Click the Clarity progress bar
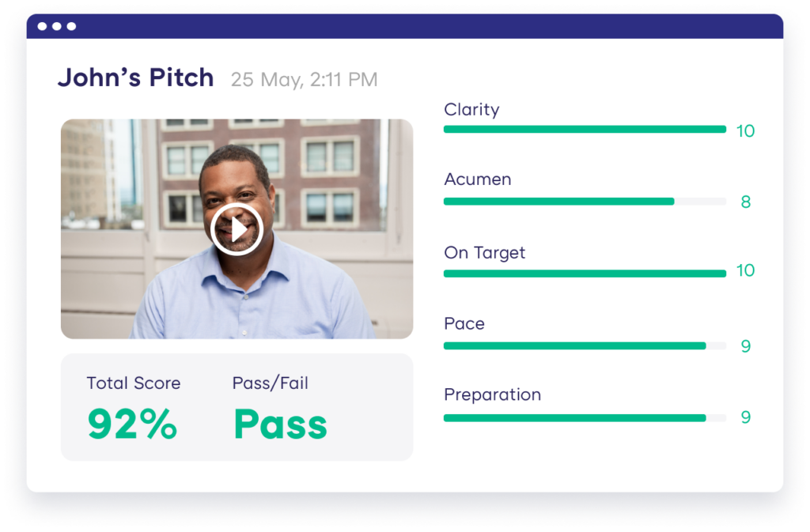The height and width of the screenshot is (532, 810). click(x=585, y=129)
